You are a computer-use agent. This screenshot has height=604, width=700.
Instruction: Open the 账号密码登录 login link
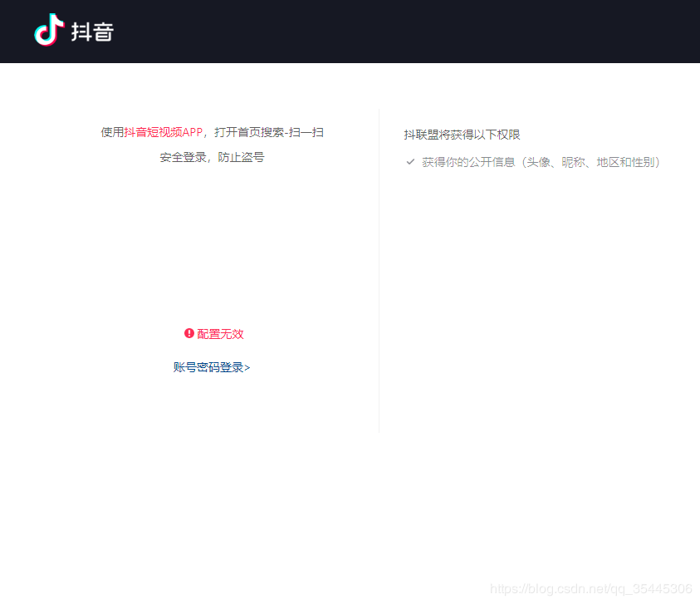click(x=208, y=367)
